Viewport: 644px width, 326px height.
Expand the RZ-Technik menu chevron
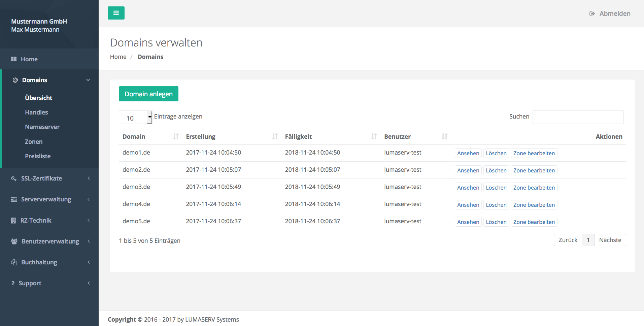click(x=89, y=221)
